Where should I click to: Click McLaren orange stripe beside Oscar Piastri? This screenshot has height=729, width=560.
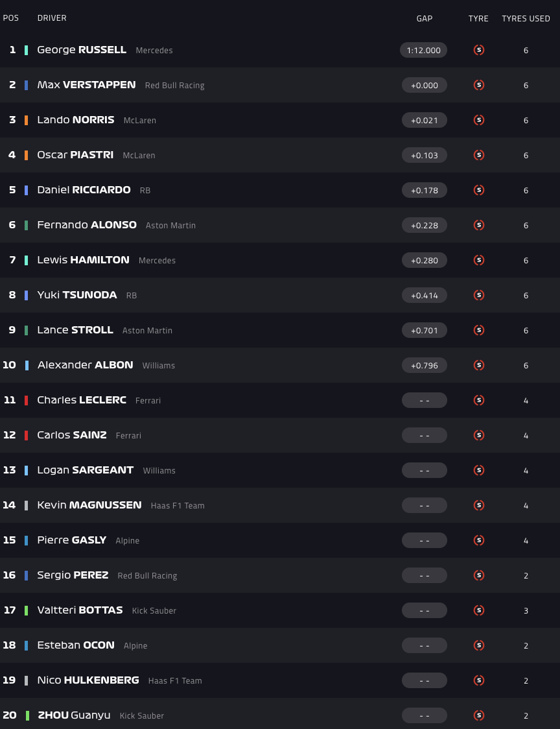coord(27,155)
